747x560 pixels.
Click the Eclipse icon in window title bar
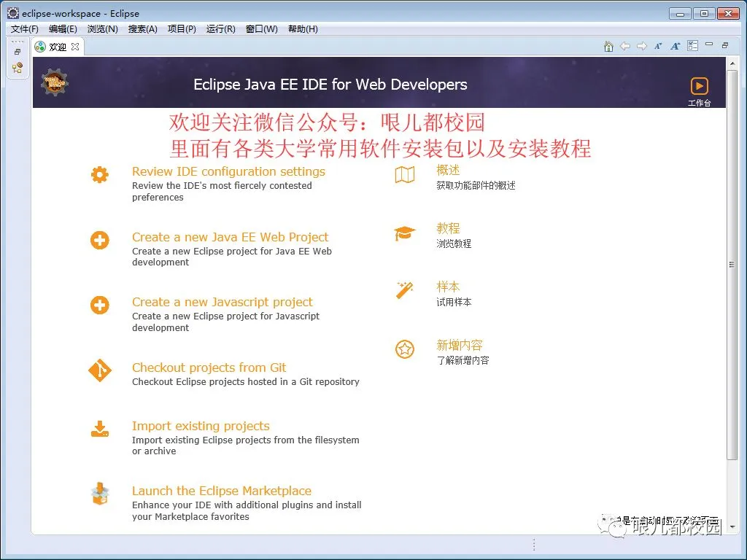pos(13,13)
